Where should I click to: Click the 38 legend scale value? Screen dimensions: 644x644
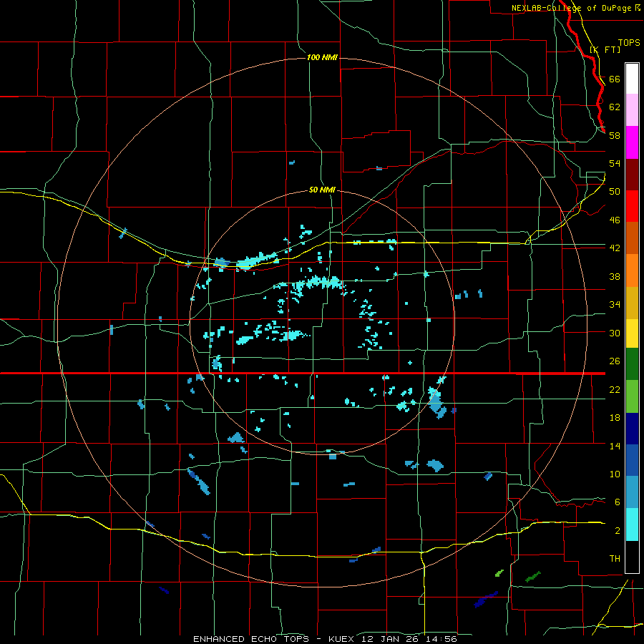(x=615, y=276)
